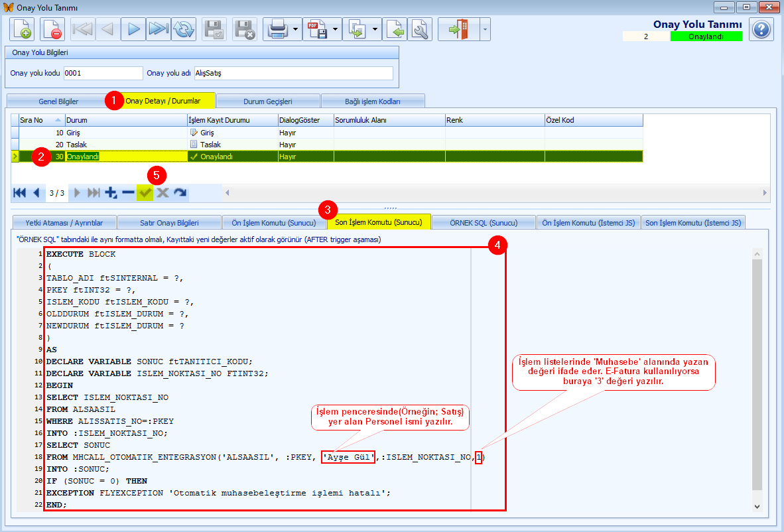This screenshot has height=532, width=784.
Task: Click the Onay yolu adı input field
Action: pos(293,73)
